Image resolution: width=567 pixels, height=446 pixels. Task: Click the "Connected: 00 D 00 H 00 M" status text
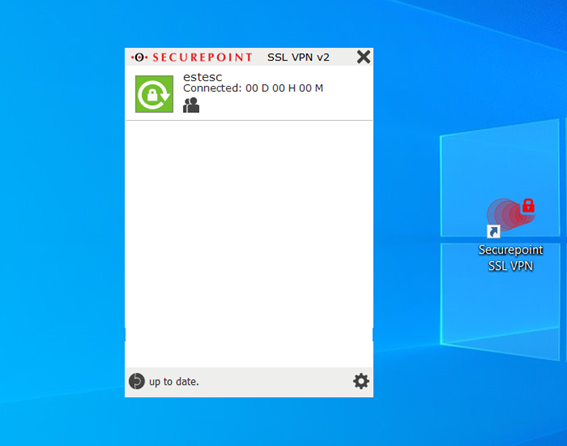(253, 88)
